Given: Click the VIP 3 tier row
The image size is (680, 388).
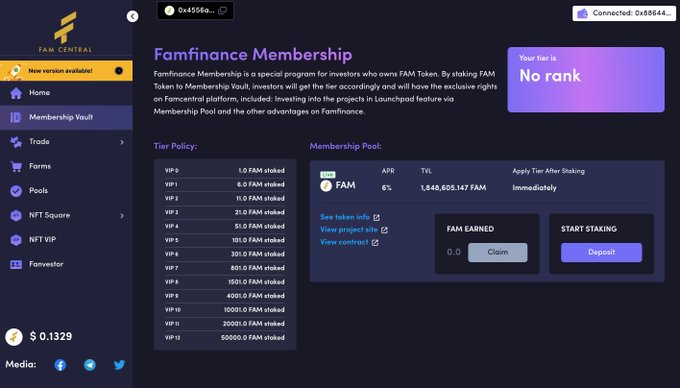Looking at the screenshot, I should click(x=225, y=212).
